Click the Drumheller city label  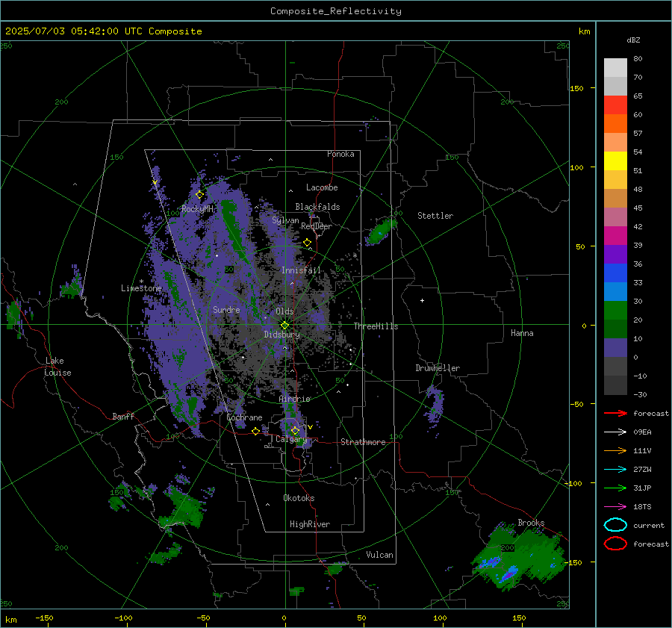[438, 368]
